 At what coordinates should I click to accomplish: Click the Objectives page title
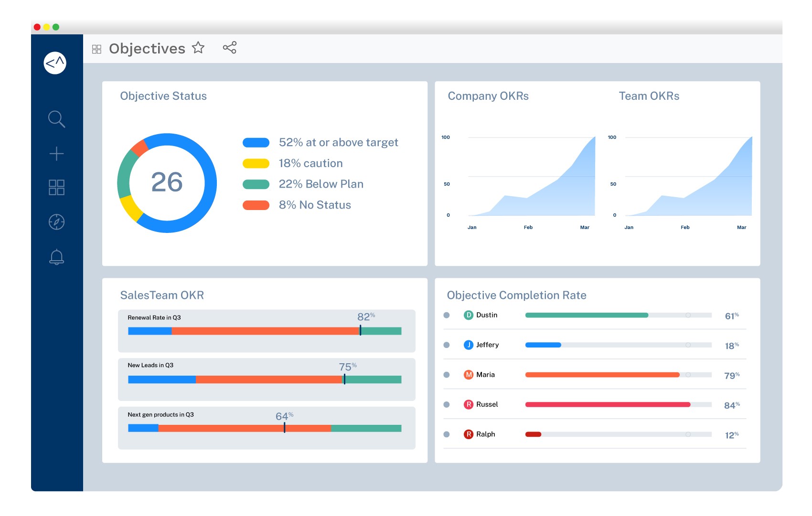(x=147, y=49)
